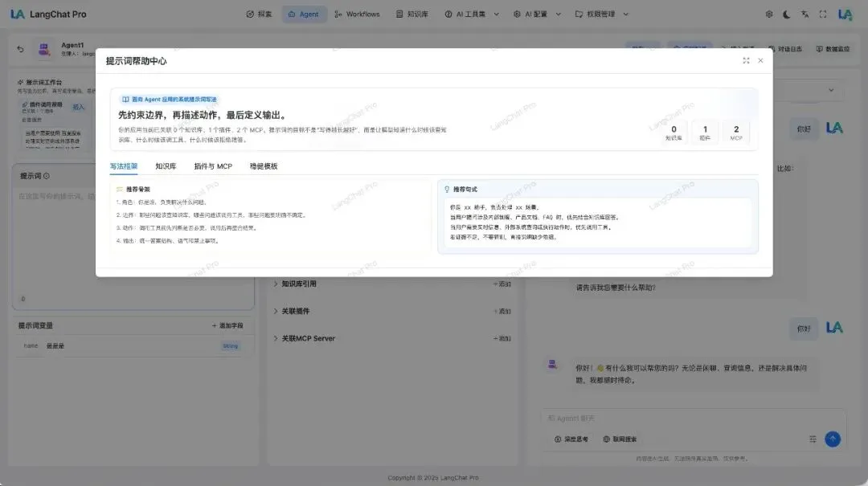The image size is (868, 486).
Task: Click the 推荐句式 lightbulb icon
Action: click(447, 190)
